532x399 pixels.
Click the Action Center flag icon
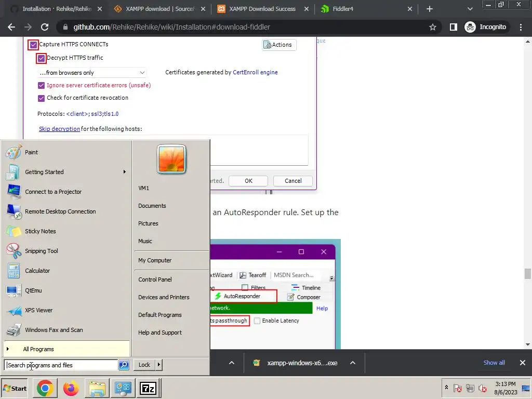(x=457, y=388)
